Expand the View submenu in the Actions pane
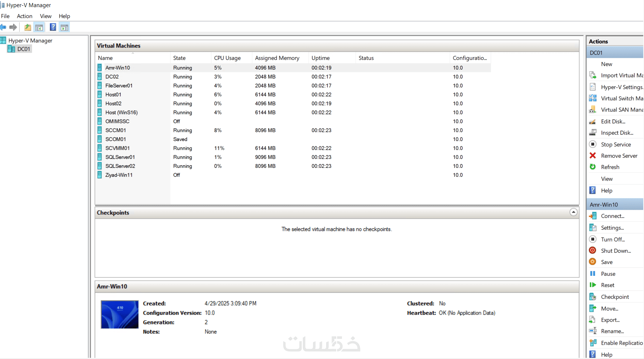The width and height of the screenshot is (644, 359). [607, 179]
